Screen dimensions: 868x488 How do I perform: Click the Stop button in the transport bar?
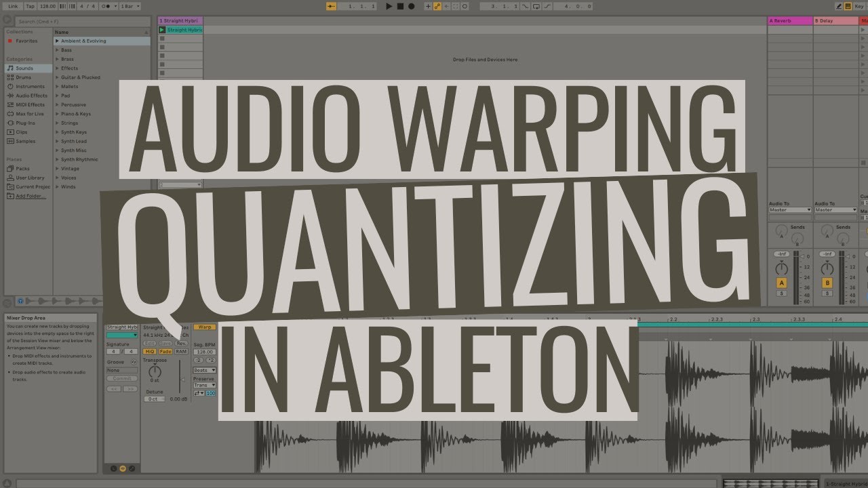[400, 6]
